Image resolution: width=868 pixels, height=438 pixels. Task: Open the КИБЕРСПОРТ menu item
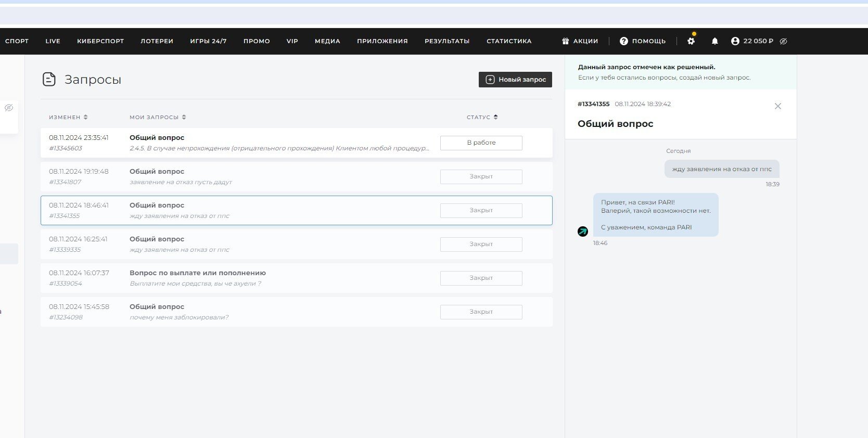pyautogui.click(x=100, y=41)
